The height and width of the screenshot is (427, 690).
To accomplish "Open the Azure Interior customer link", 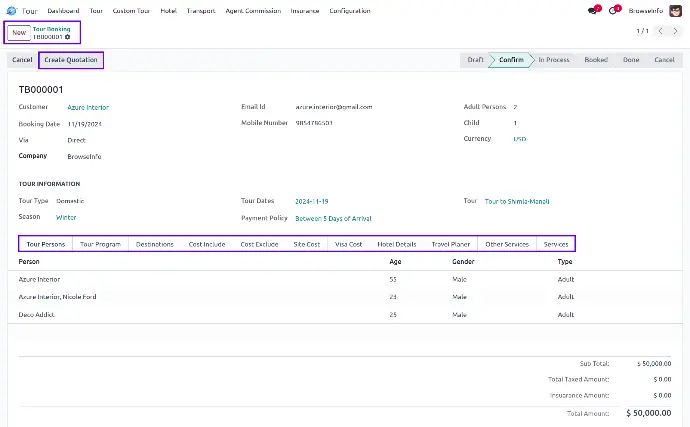I will (88, 107).
